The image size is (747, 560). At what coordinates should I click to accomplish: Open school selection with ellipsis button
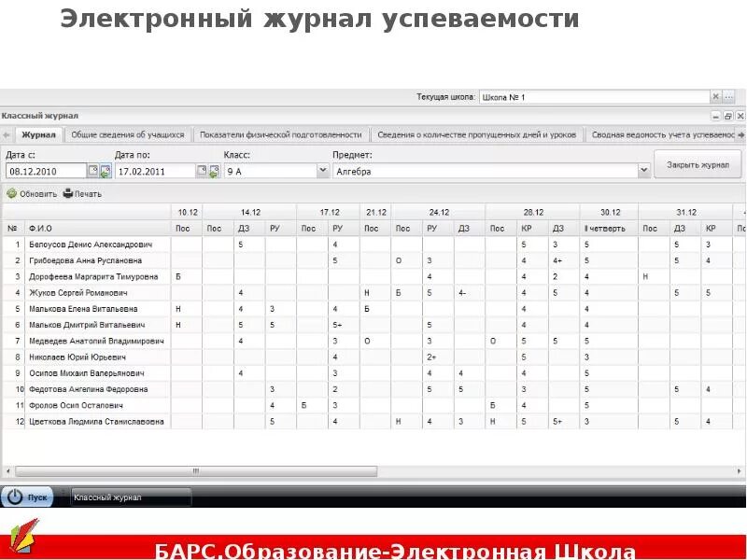728,97
